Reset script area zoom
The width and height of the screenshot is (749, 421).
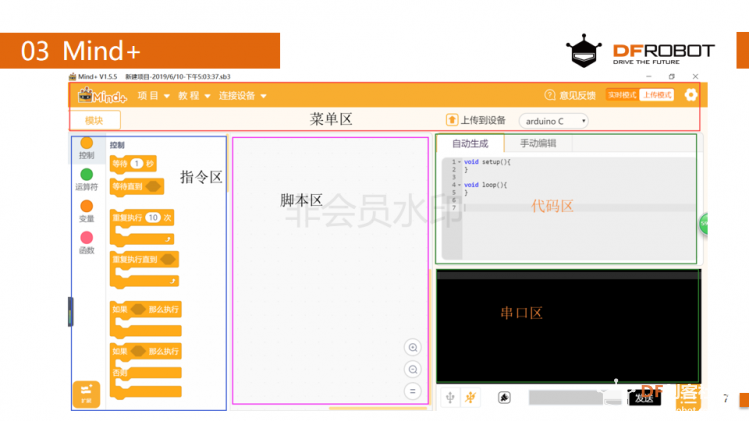pos(413,391)
